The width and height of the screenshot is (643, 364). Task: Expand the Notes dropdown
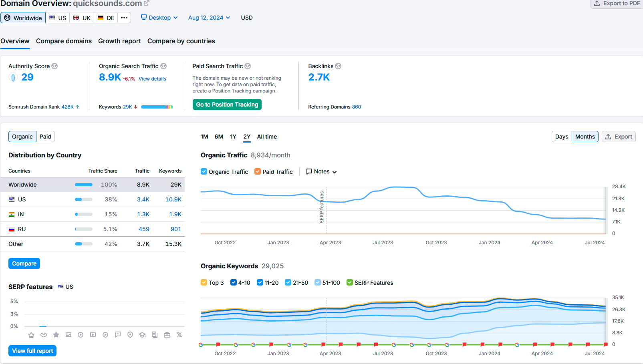point(321,172)
